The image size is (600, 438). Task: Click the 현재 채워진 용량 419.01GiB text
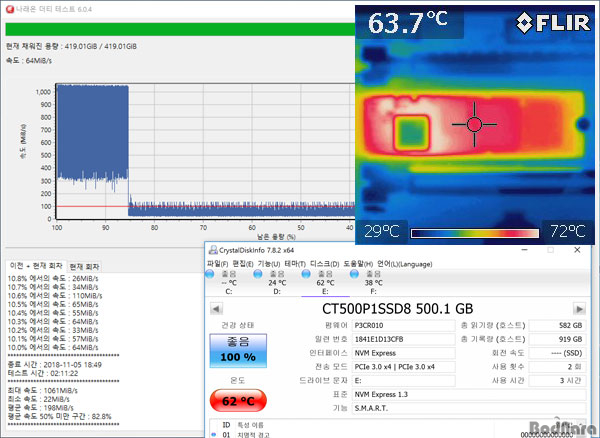71,46
